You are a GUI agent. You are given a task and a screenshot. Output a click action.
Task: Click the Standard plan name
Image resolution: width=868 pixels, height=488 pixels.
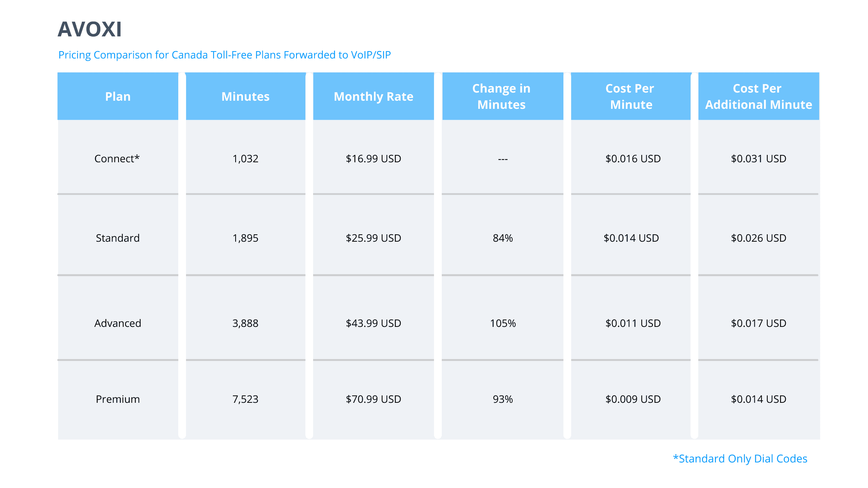tap(117, 238)
